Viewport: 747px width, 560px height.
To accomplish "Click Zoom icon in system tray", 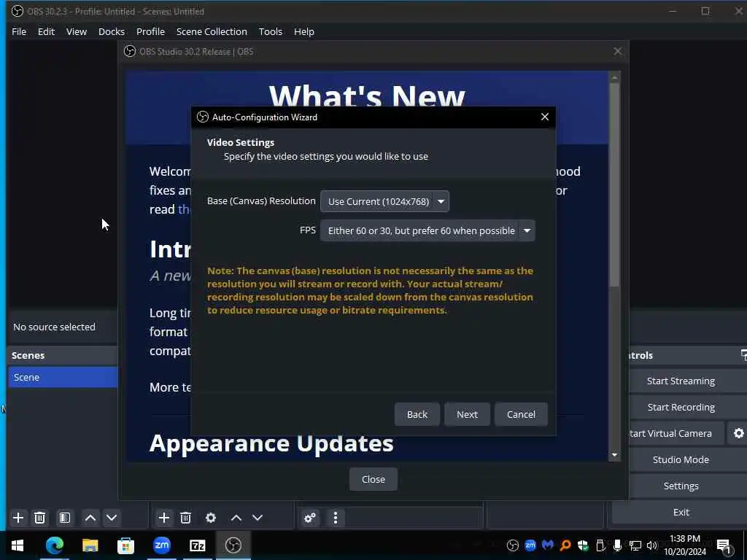I will coord(530,545).
